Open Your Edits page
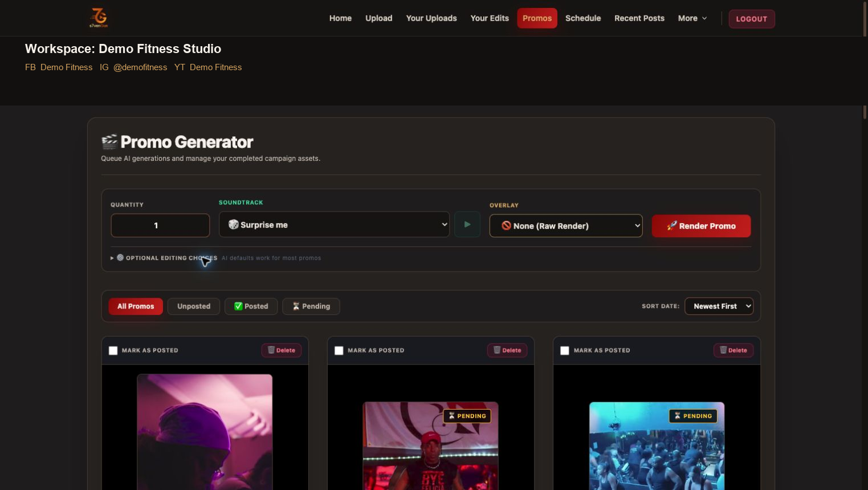 click(490, 18)
